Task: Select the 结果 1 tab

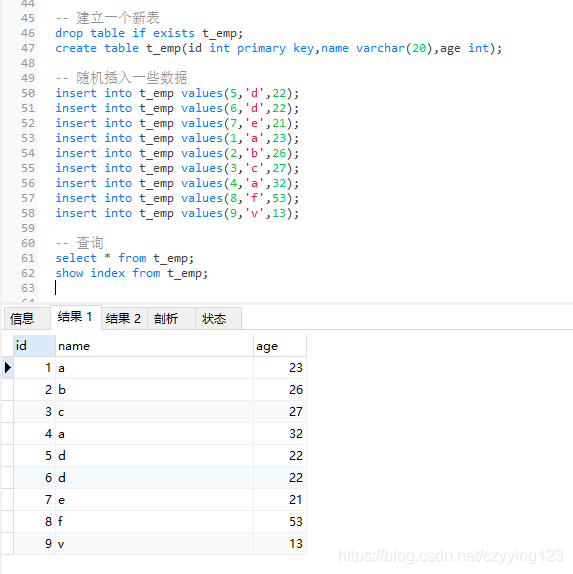Action: (x=76, y=317)
